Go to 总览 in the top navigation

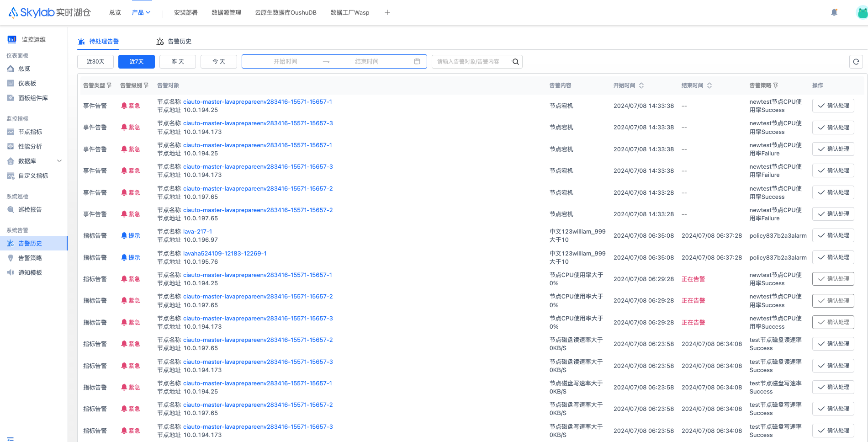[115, 12]
